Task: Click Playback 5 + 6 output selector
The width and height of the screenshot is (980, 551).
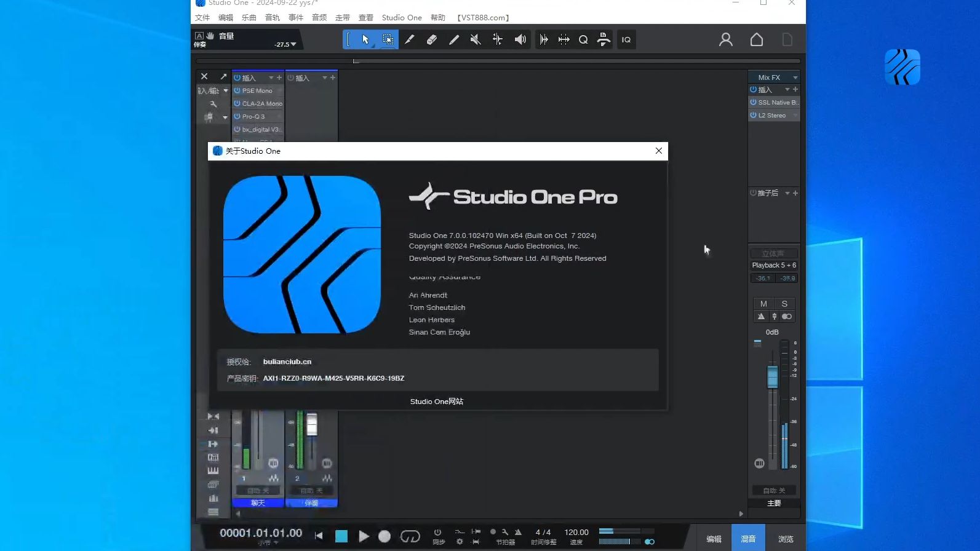Action: tap(774, 265)
